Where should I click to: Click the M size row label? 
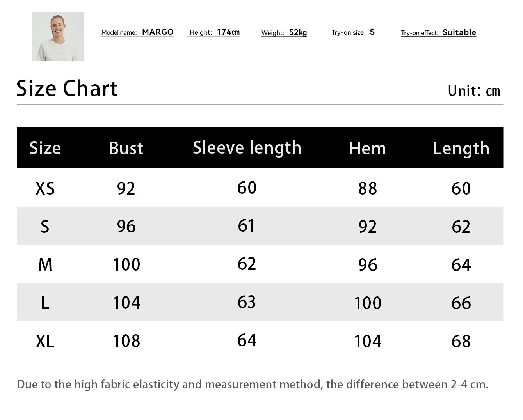click(x=45, y=265)
